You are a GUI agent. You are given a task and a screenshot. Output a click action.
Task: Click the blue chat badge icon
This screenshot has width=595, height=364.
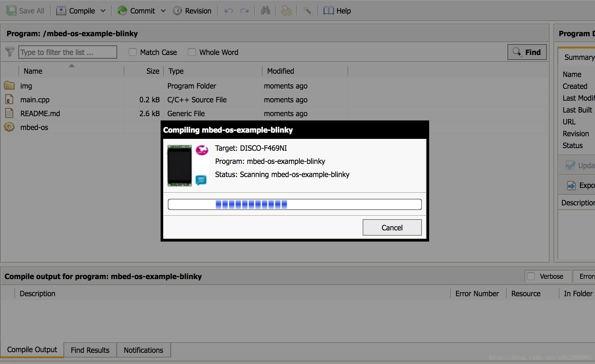coord(201,180)
